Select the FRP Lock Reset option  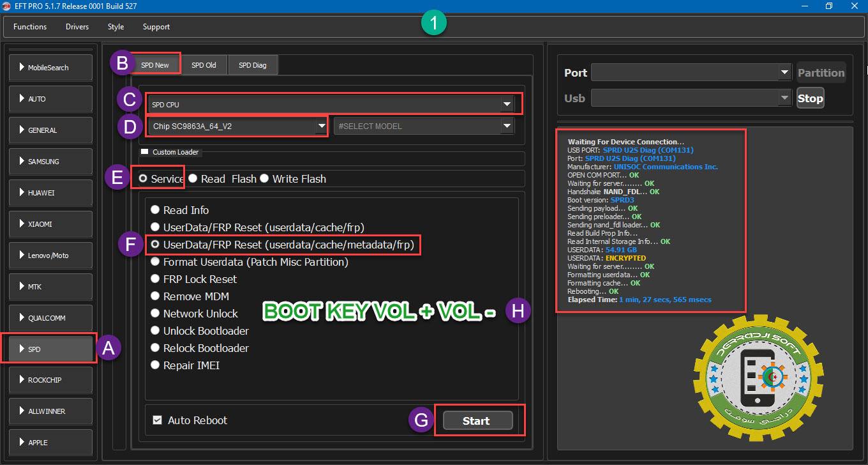(193, 279)
